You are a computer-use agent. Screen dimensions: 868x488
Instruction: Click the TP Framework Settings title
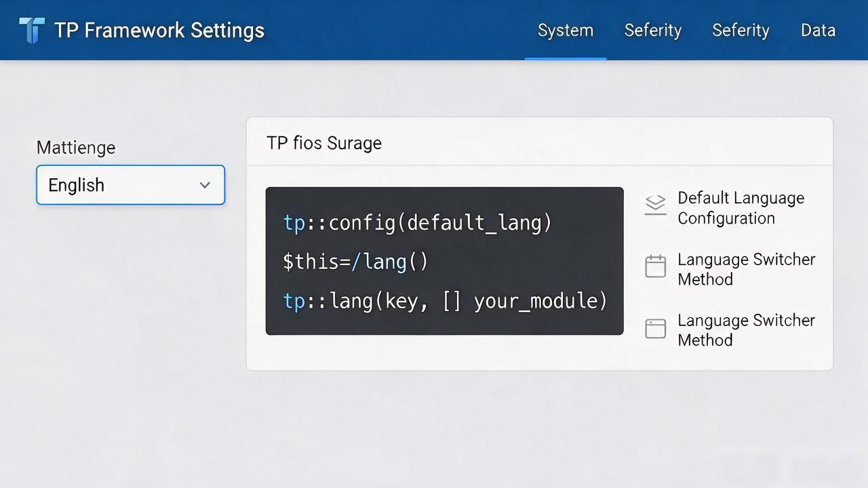pos(159,30)
